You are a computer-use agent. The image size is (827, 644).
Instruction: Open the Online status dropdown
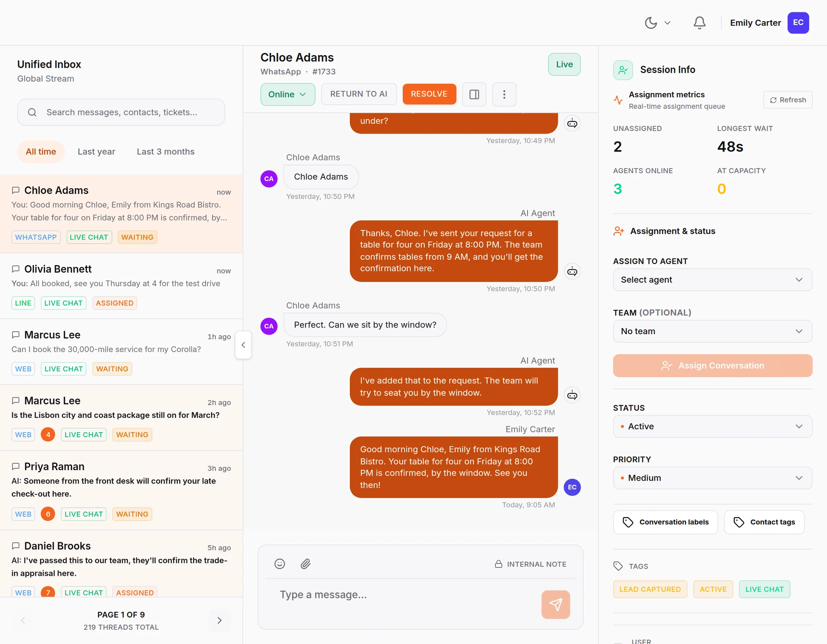[288, 94]
